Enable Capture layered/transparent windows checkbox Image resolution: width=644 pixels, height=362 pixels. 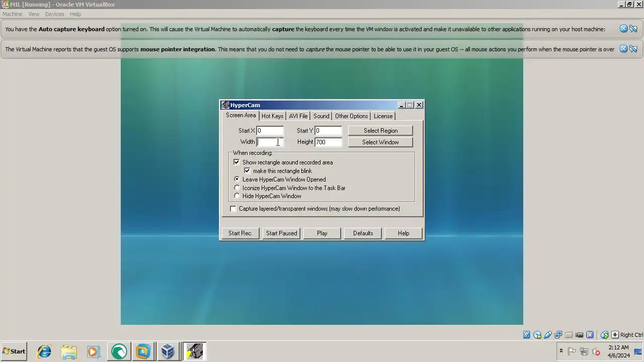click(233, 209)
